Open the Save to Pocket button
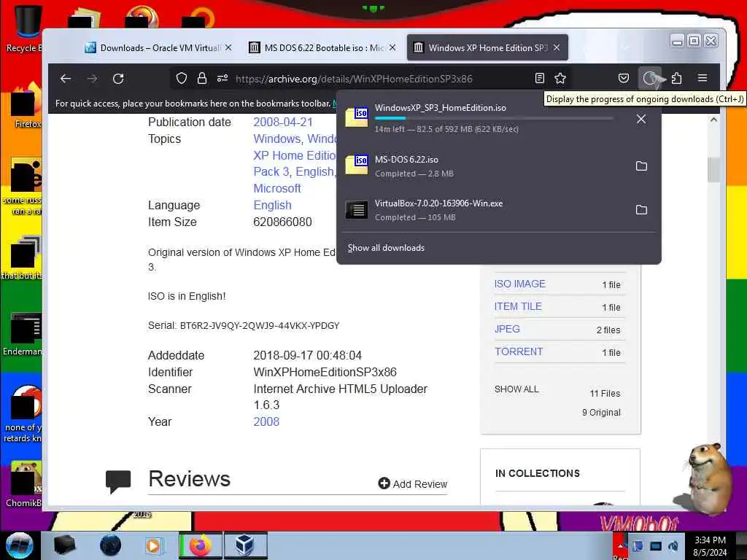This screenshot has height=560, width=747. coord(624,79)
